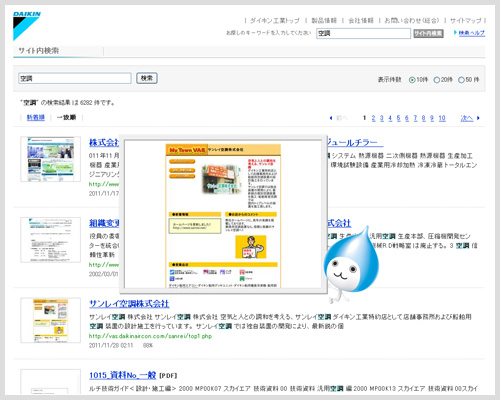Select the サイト内検索 tab

[x=38, y=51]
